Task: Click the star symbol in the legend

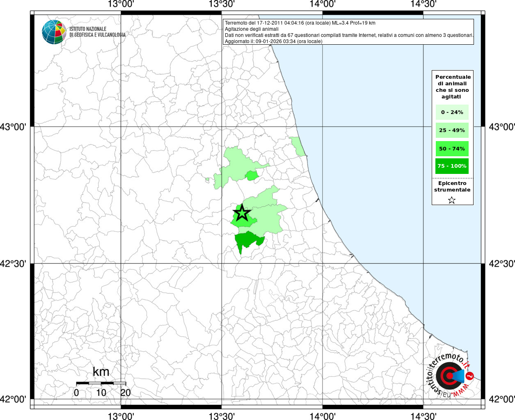Action: pos(452,200)
